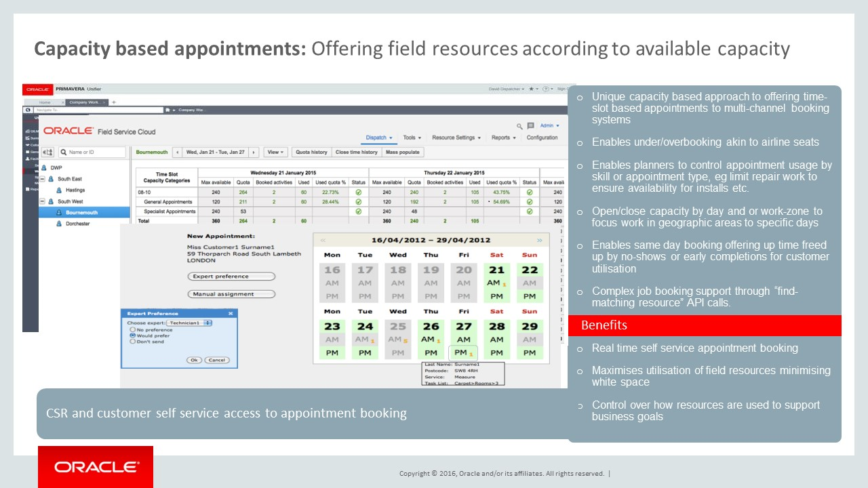Click the 08-10 status checkmark under Thursday

[530, 192]
